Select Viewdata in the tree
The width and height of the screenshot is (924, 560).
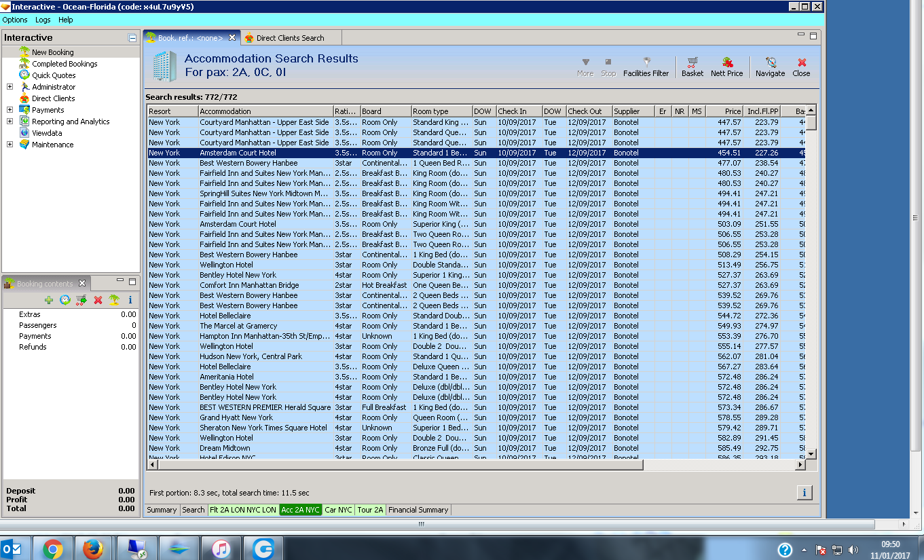tap(47, 133)
